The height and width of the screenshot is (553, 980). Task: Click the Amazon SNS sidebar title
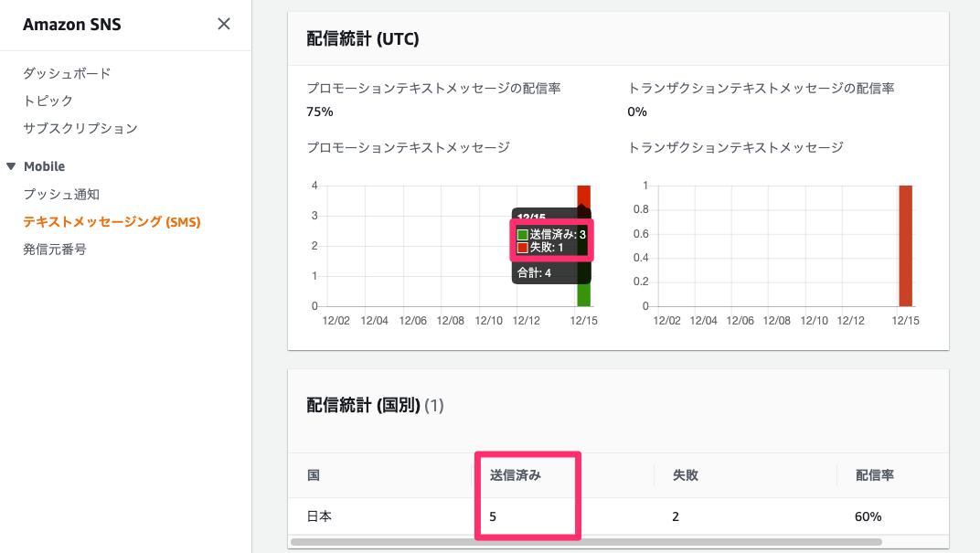tap(72, 24)
